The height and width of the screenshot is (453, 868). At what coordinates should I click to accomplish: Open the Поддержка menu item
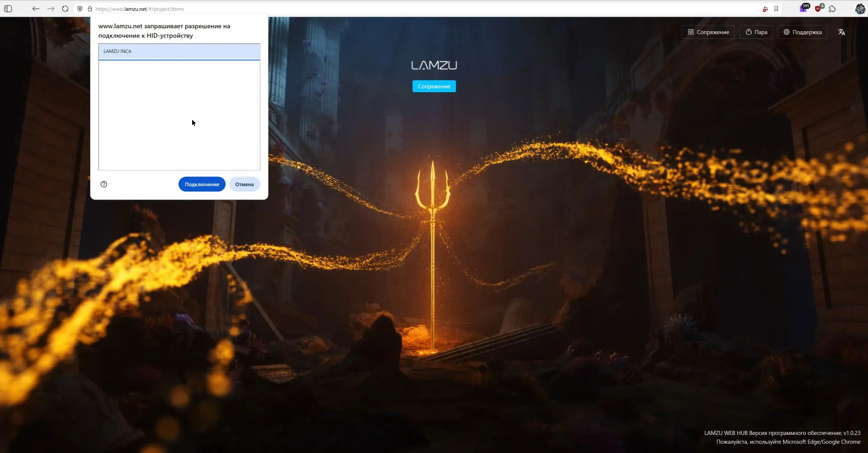coord(802,32)
